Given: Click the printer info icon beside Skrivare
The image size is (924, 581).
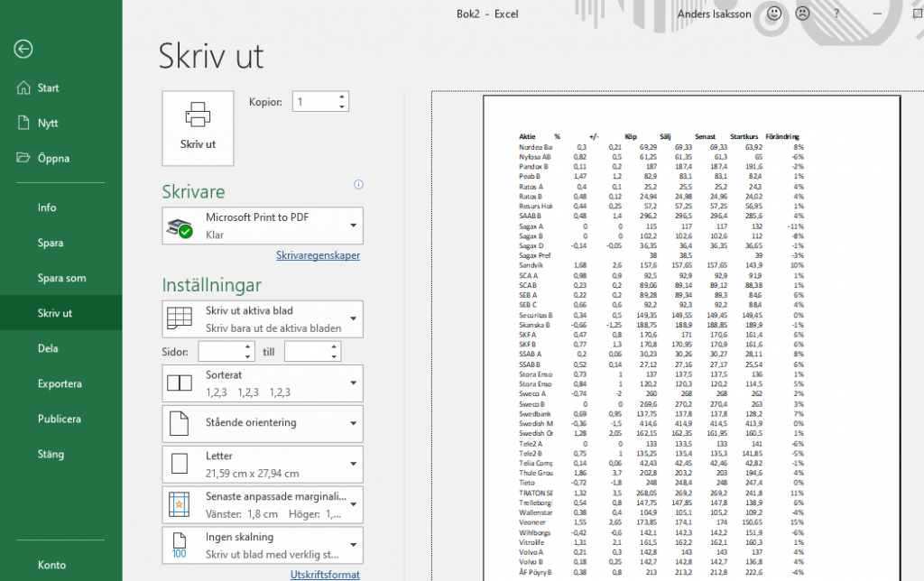Looking at the screenshot, I should (358, 184).
